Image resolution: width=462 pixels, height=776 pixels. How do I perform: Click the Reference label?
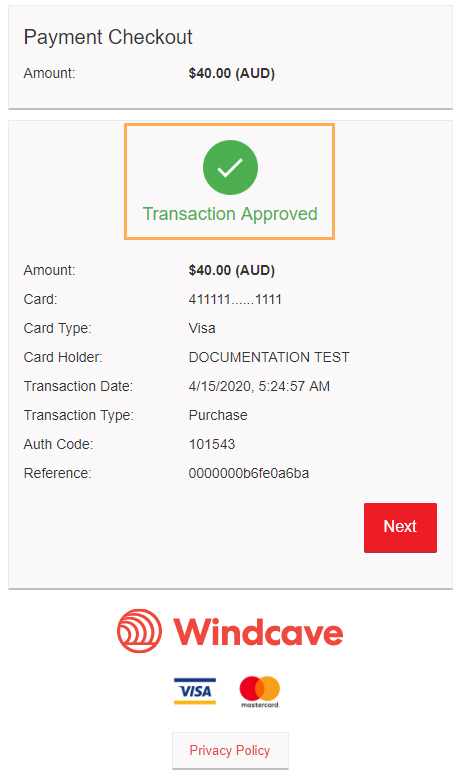coord(57,473)
